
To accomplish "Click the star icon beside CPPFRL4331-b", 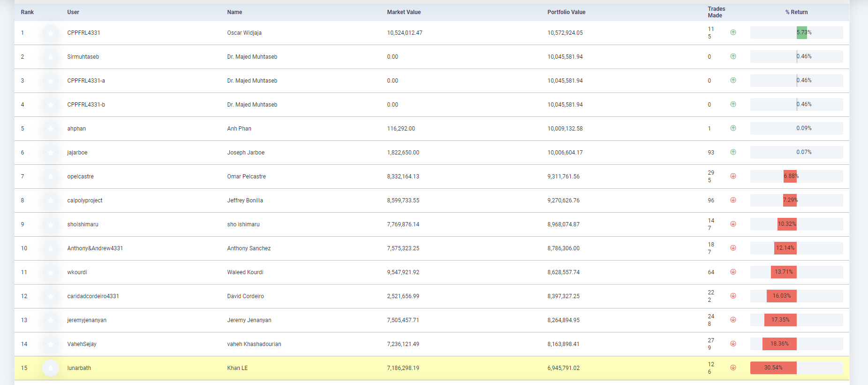I will tap(51, 105).
